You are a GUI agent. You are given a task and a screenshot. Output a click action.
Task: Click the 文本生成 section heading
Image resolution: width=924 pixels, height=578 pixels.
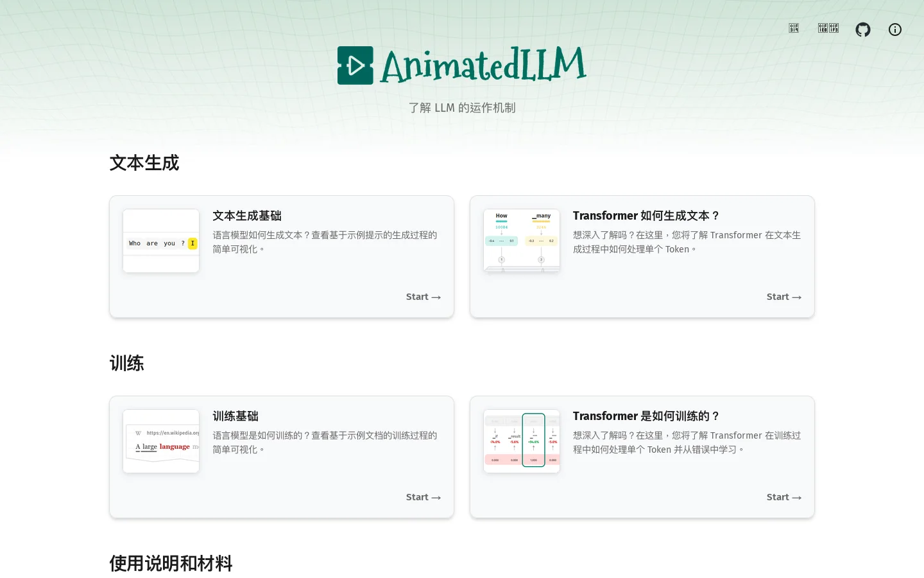[144, 162]
